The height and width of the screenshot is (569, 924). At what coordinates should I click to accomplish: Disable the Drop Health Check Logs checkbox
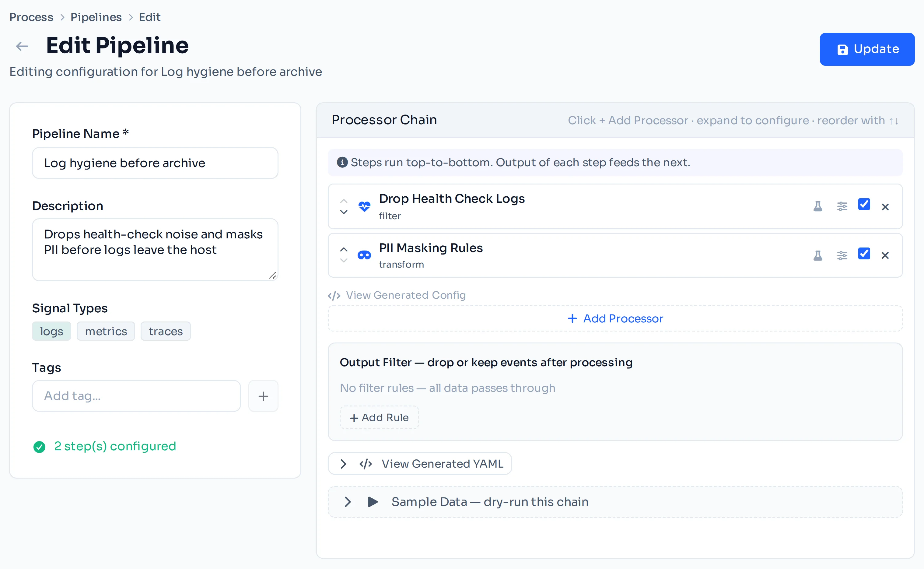tap(864, 204)
